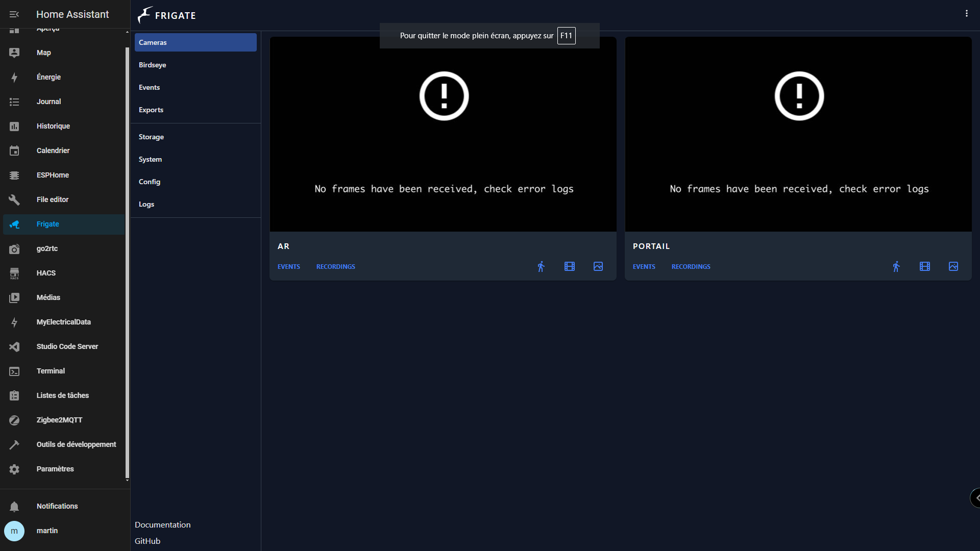Toggle snapshots icon on AR camera
Image resolution: width=980 pixels, height=551 pixels.
click(598, 266)
